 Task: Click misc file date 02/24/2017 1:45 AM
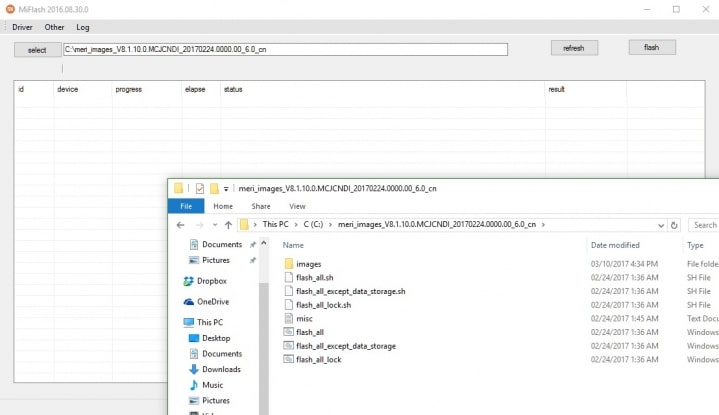(x=624, y=319)
